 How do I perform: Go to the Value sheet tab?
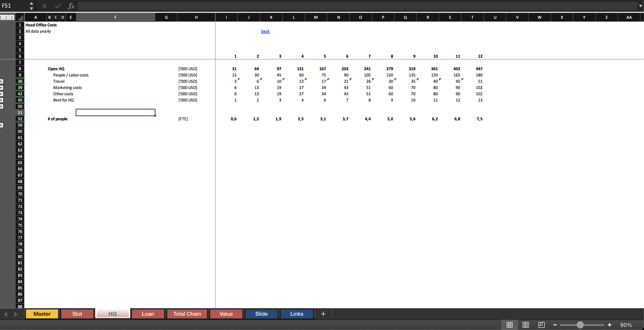tap(226, 314)
